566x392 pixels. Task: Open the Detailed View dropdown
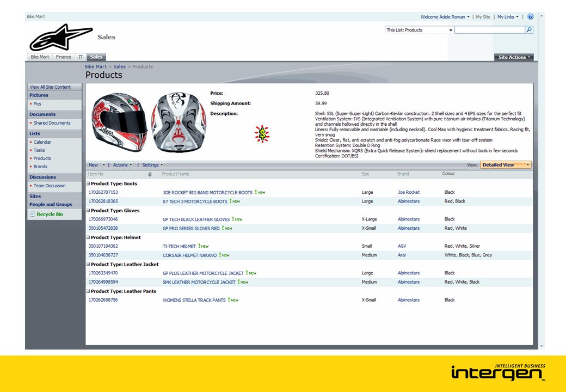coord(506,165)
